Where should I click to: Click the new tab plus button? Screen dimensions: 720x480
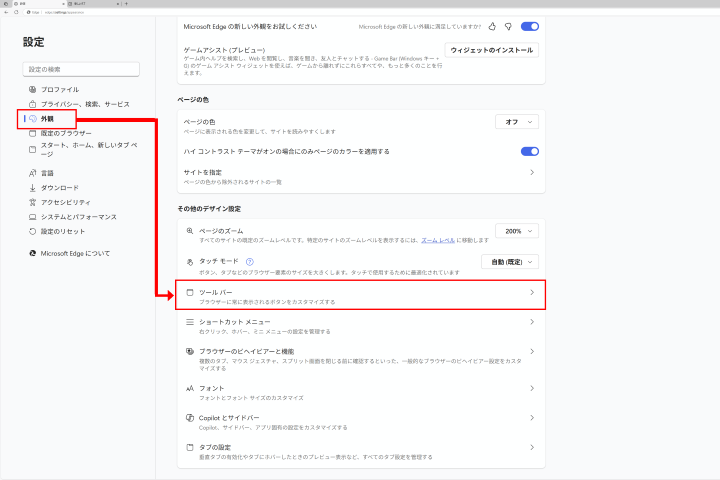126,4
